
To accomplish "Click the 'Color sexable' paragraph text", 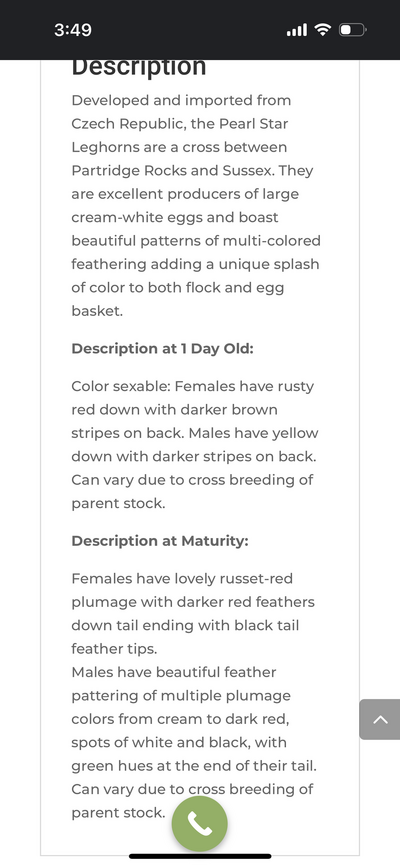I will coord(195,445).
